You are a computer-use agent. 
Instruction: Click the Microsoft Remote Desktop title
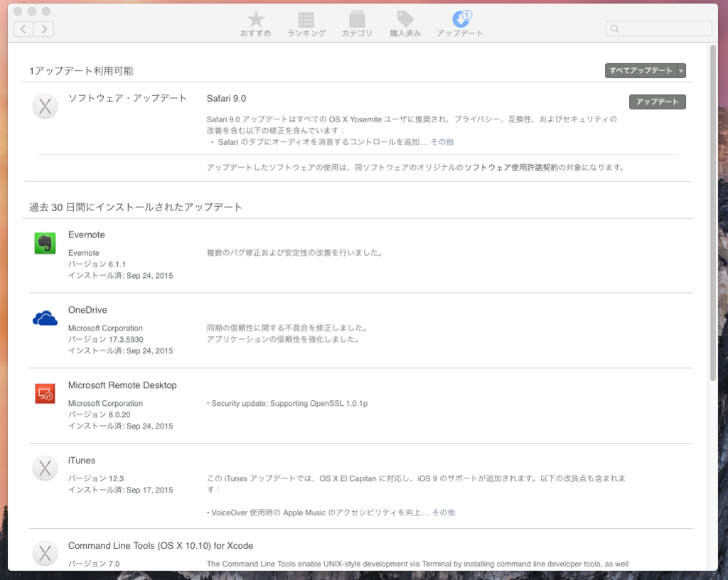[122, 385]
